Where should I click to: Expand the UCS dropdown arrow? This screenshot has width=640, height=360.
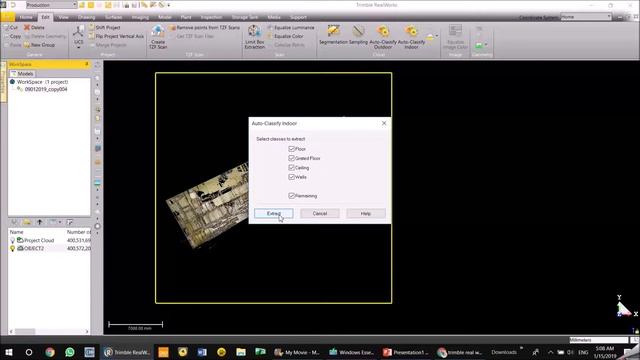pyautogui.click(x=78, y=48)
